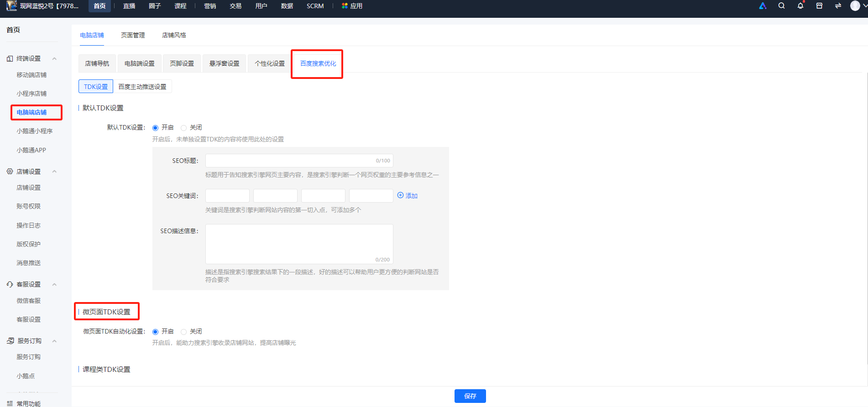Click the user avatar icon
This screenshot has height=407, width=868.
(x=855, y=6)
